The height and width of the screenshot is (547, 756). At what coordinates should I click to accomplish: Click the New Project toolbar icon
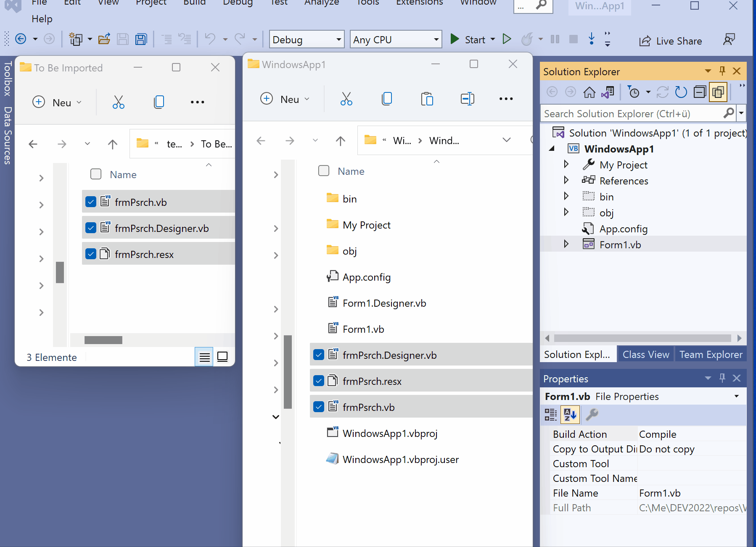coord(76,39)
